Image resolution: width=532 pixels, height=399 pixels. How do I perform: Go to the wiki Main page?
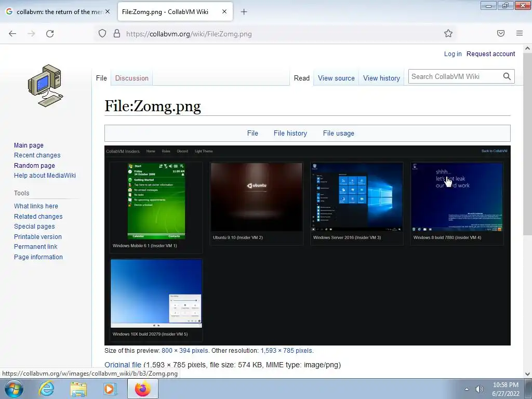tap(29, 145)
